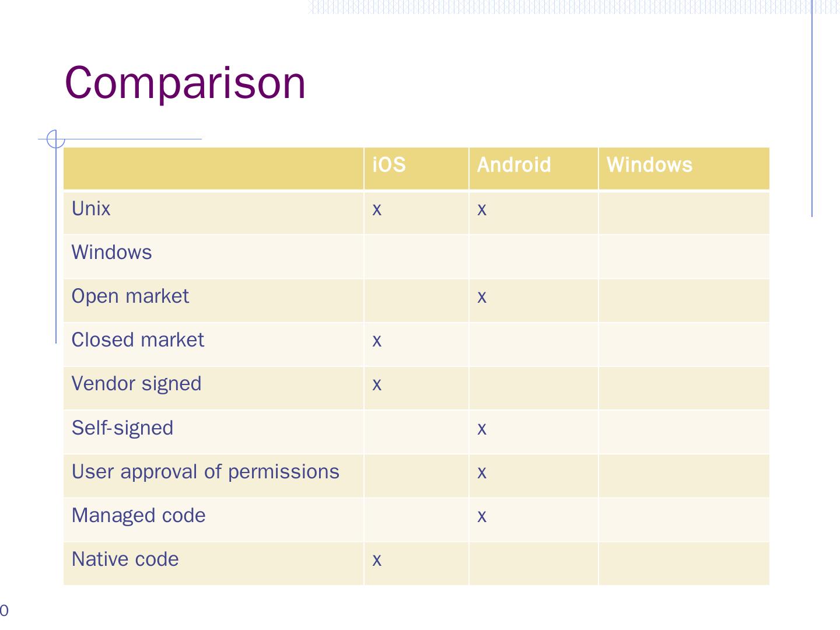The width and height of the screenshot is (840, 630).
Task: Click the Vendor signed row label
Action: point(136,384)
